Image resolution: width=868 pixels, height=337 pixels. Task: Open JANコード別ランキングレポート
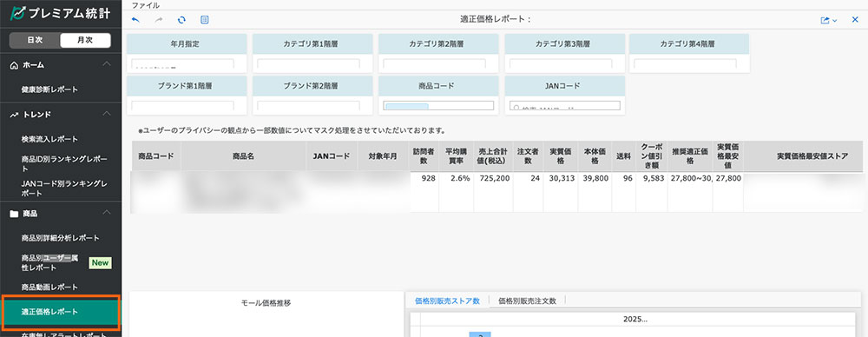pos(63,189)
